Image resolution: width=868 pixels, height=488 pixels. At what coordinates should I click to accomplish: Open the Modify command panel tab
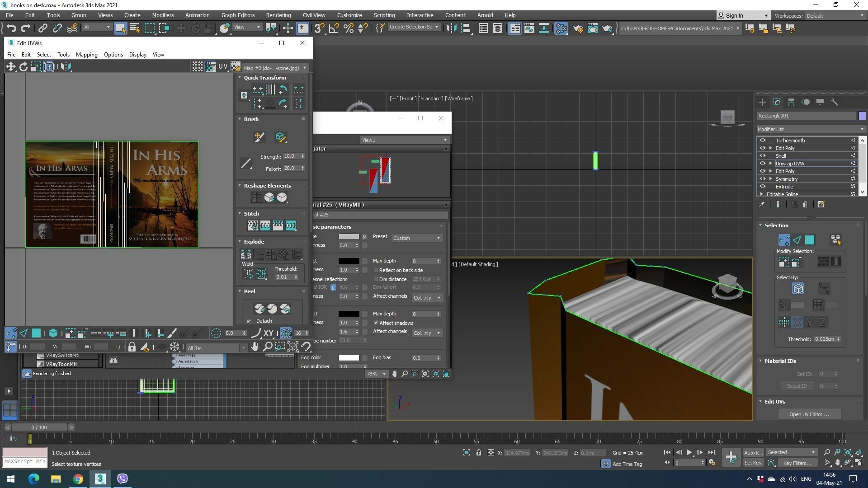(777, 102)
